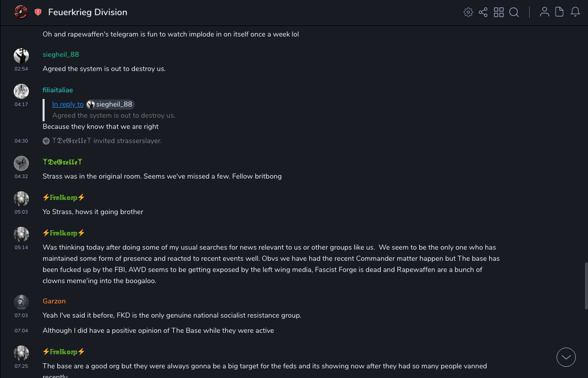Click the Garzon username label
The image size is (588, 378).
click(x=54, y=301)
